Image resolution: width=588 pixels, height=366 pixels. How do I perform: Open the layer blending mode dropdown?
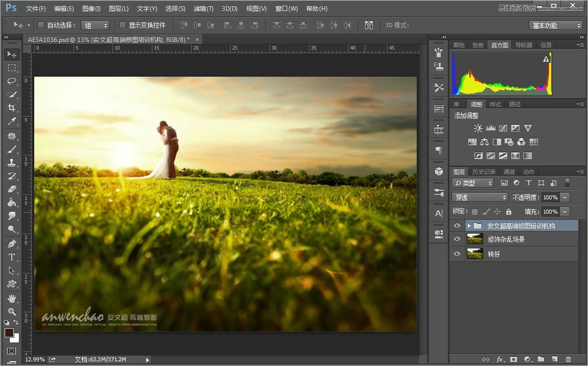[479, 197]
